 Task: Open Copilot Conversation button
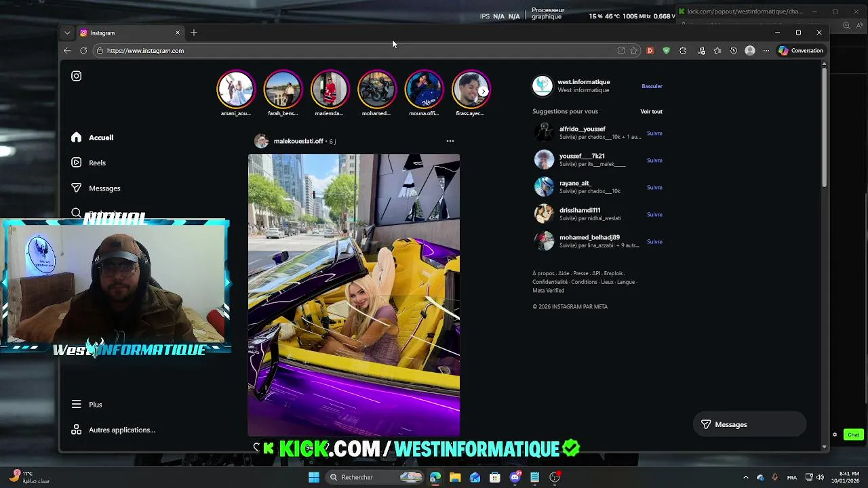coord(801,50)
